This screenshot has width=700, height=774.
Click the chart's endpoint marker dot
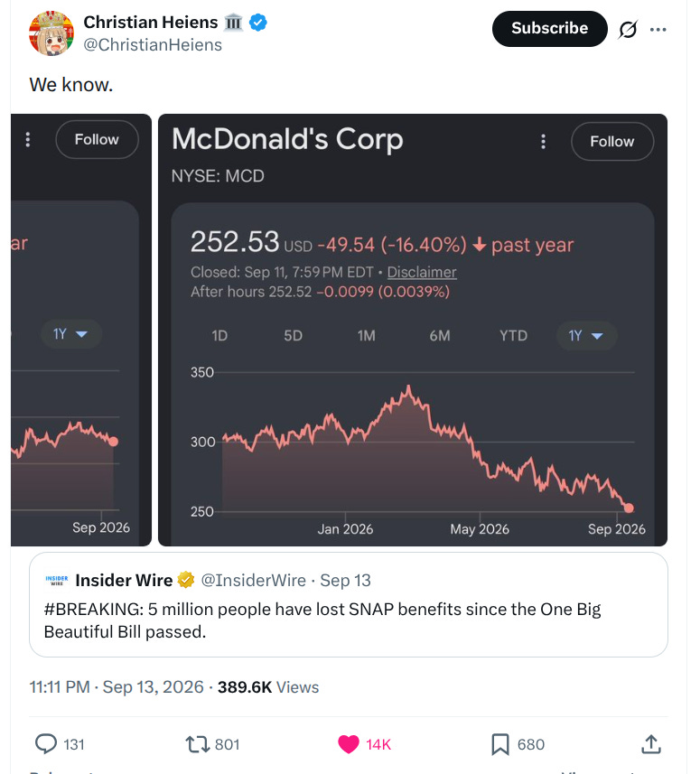click(629, 508)
